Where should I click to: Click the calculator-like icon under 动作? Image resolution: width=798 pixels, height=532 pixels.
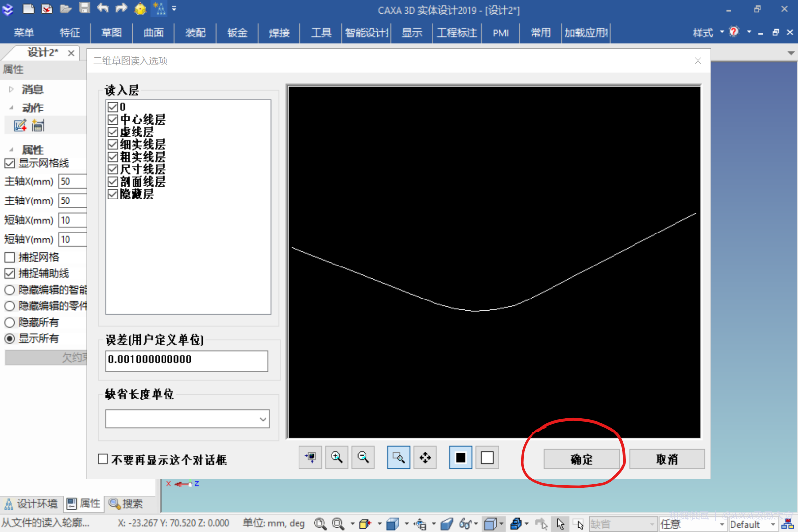pos(38,126)
